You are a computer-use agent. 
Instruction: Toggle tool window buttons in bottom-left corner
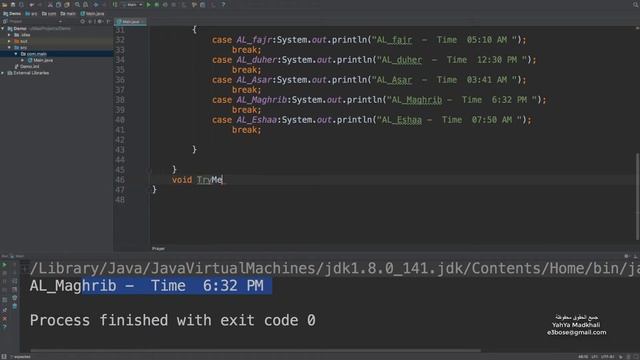4,356
